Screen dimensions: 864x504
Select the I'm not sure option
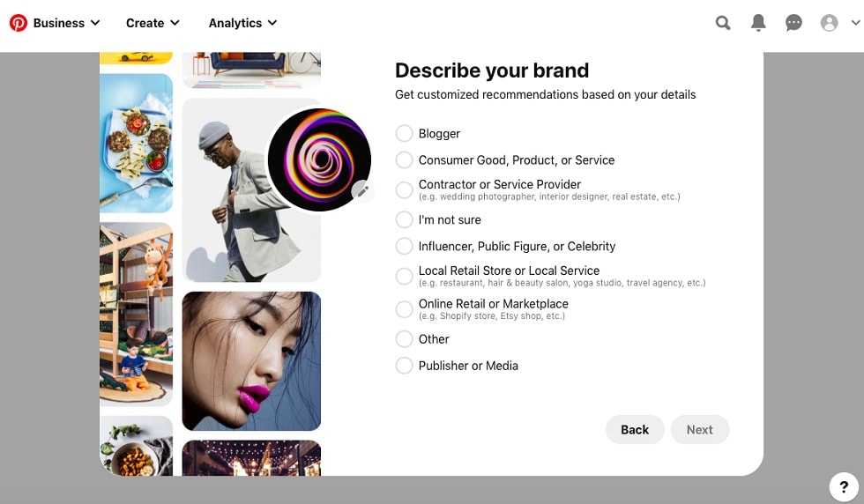click(x=404, y=219)
